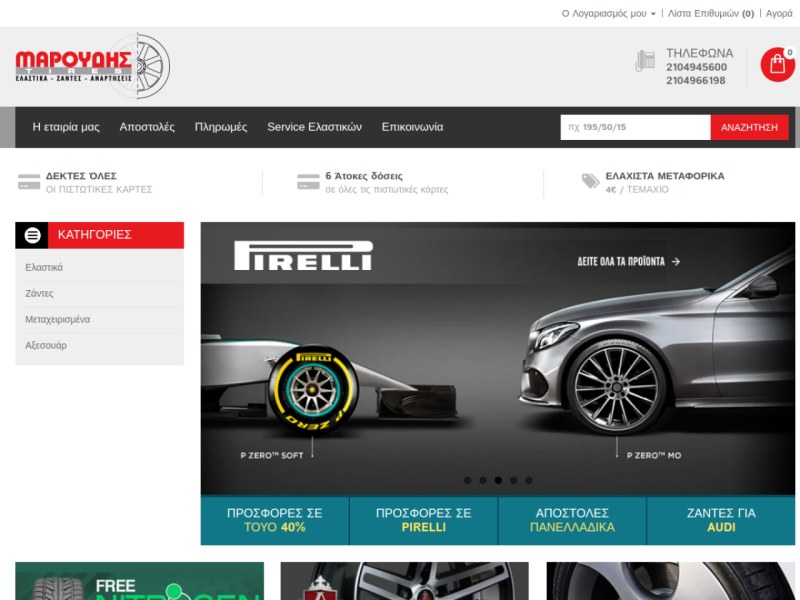Screen dimensions: 800x600
Task: Click the P ZERO MO label
Action: click(x=654, y=455)
